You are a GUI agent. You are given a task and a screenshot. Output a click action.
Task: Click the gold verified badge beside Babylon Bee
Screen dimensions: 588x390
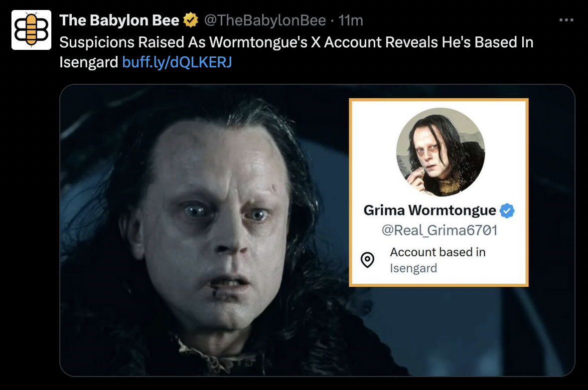pyautogui.click(x=190, y=20)
